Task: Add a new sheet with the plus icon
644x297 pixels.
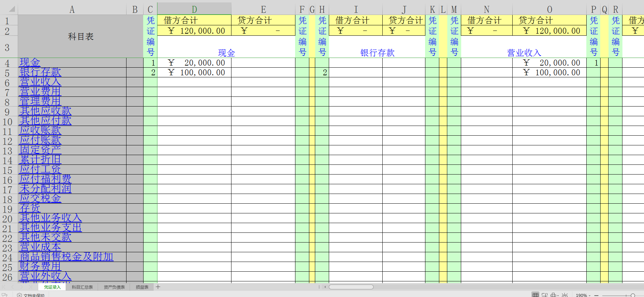Action: 158,287
